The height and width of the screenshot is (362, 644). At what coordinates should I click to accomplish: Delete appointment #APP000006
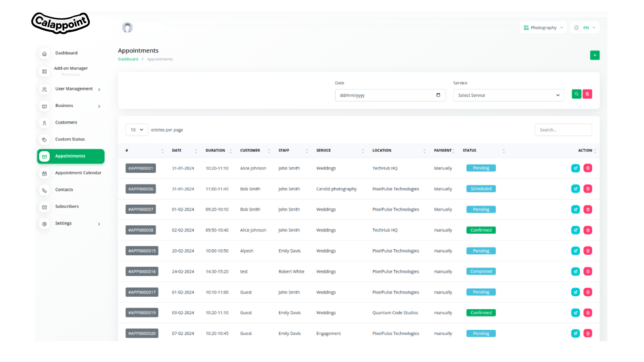coord(588,189)
